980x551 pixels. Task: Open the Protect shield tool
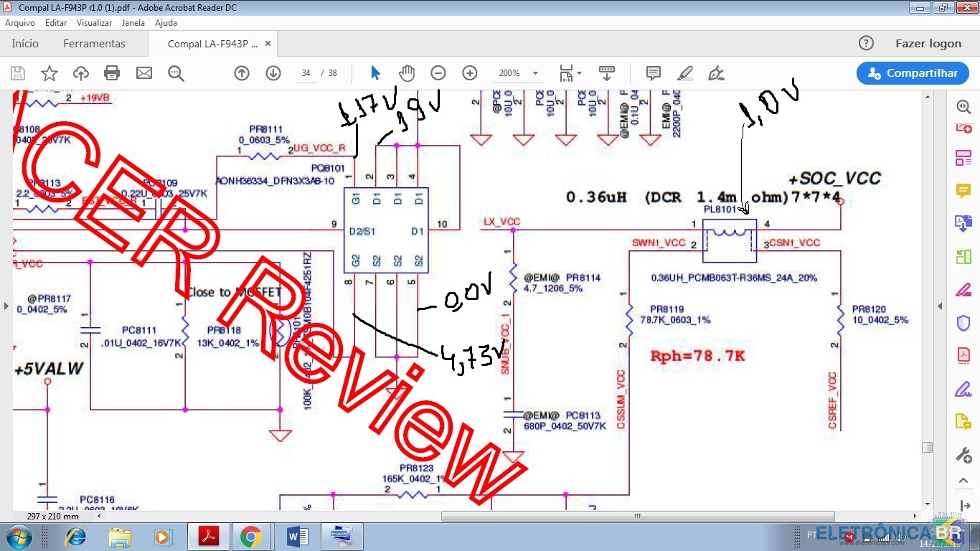[x=963, y=323]
